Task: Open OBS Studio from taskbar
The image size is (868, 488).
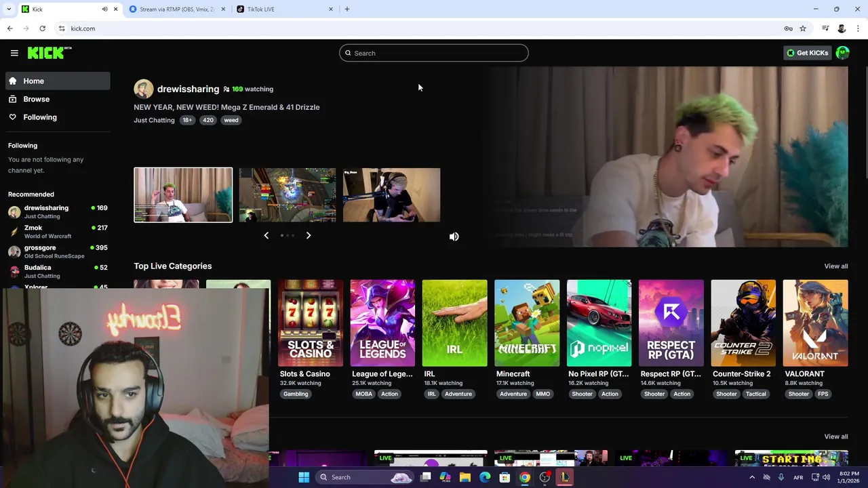Action: tap(545, 477)
